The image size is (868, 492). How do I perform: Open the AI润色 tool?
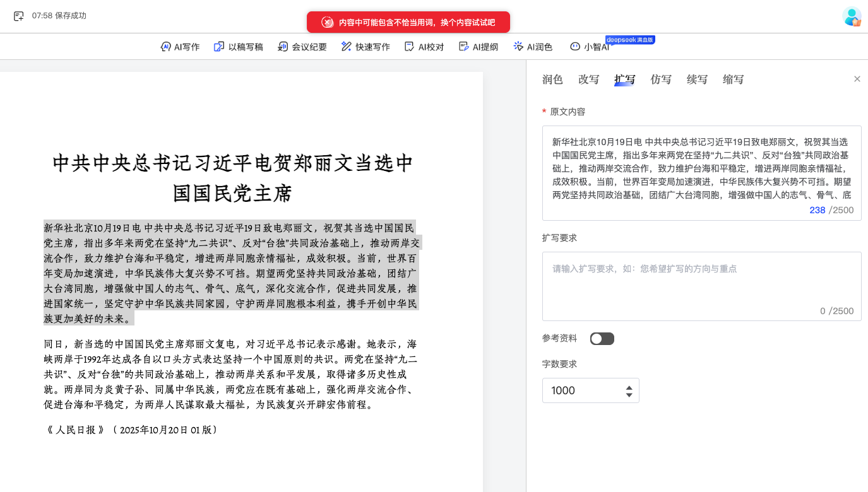[533, 47]
